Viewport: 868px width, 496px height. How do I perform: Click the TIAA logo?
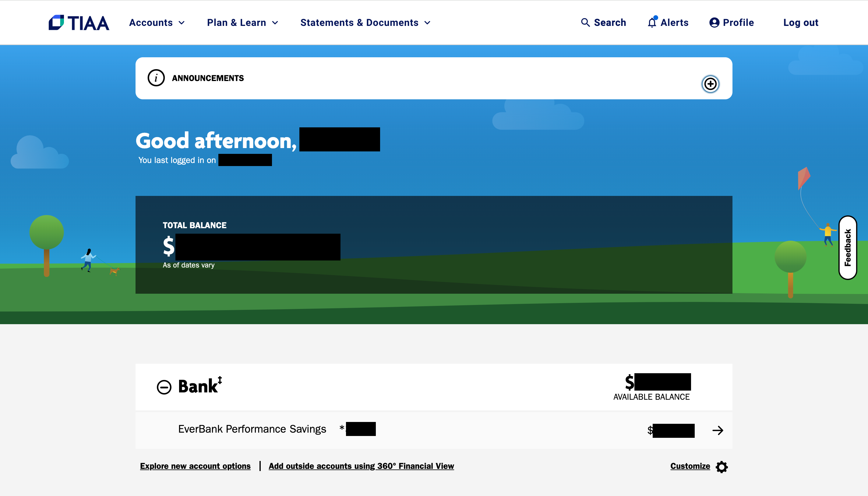click(x=79, y=23)
